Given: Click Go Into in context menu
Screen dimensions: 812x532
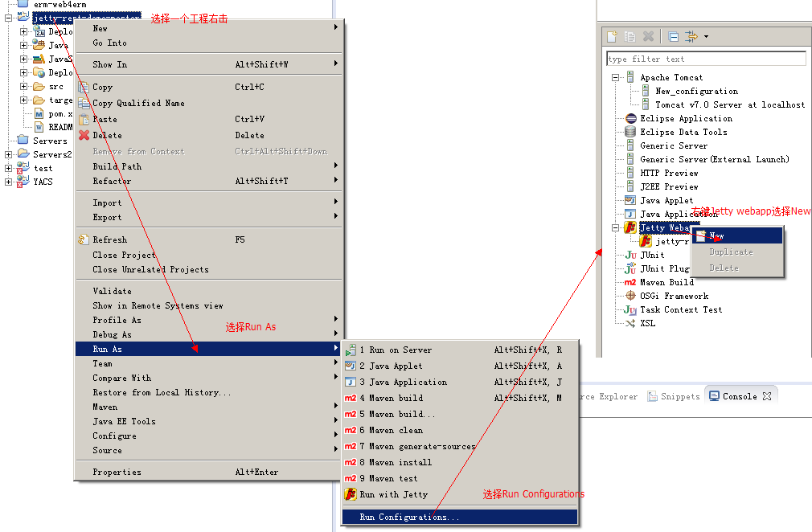Looking at the screenshot, I should (x=209, y=43).
